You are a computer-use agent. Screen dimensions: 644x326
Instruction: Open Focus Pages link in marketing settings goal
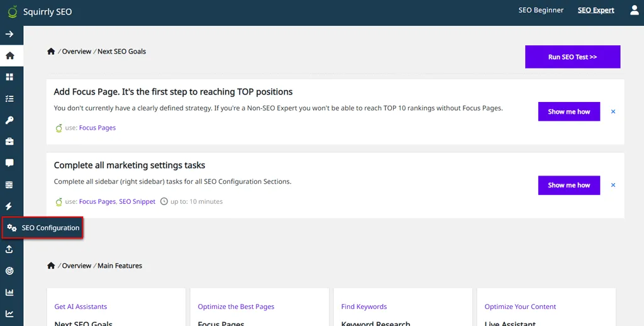(97, 201)
